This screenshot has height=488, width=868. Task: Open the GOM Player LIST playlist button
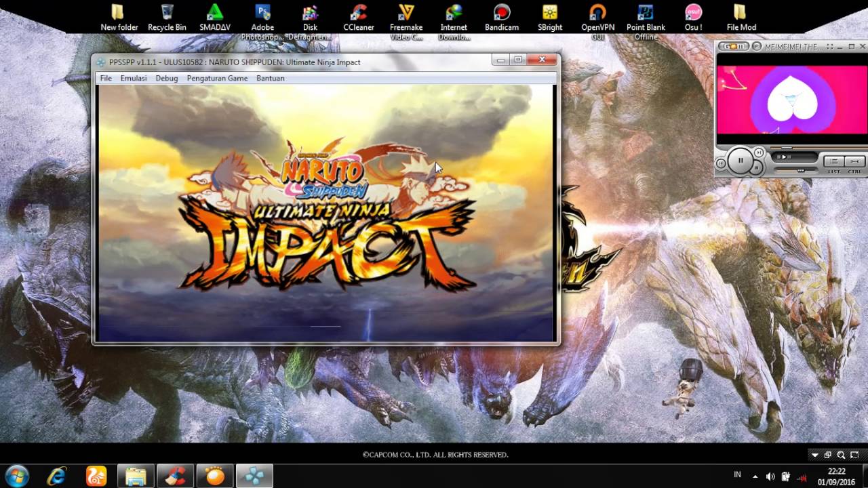coord(834,161)
